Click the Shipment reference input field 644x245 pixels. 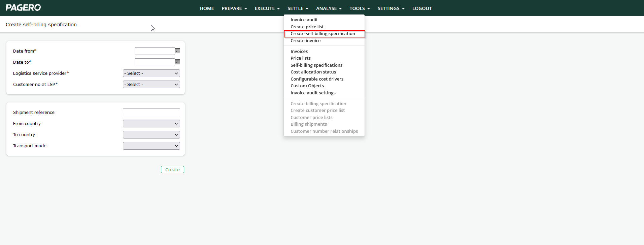coord(151,113)
